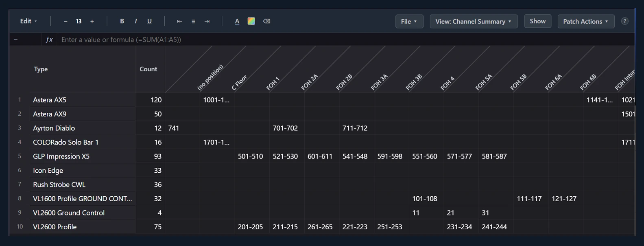The image size is (644, 246).
Task: Select the GLP Impression X5 cell
Action: coord(83,156)
